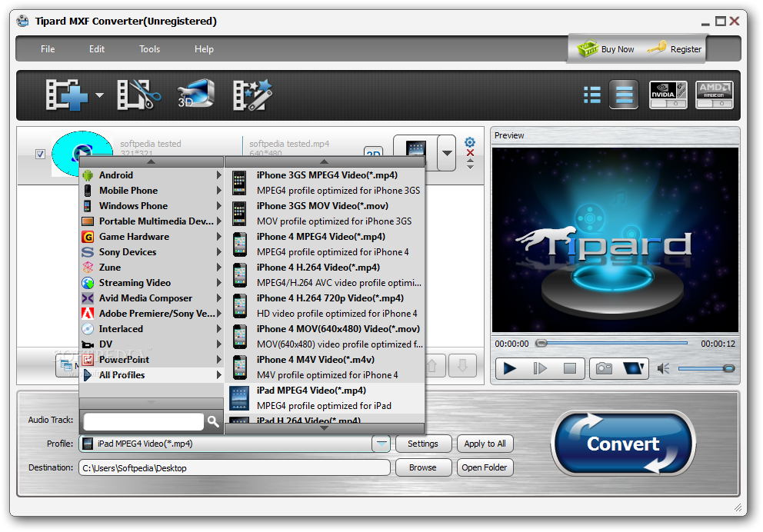Open the snapshot folder icon
This screenshot has width=763, height=532.
(634, 368)
